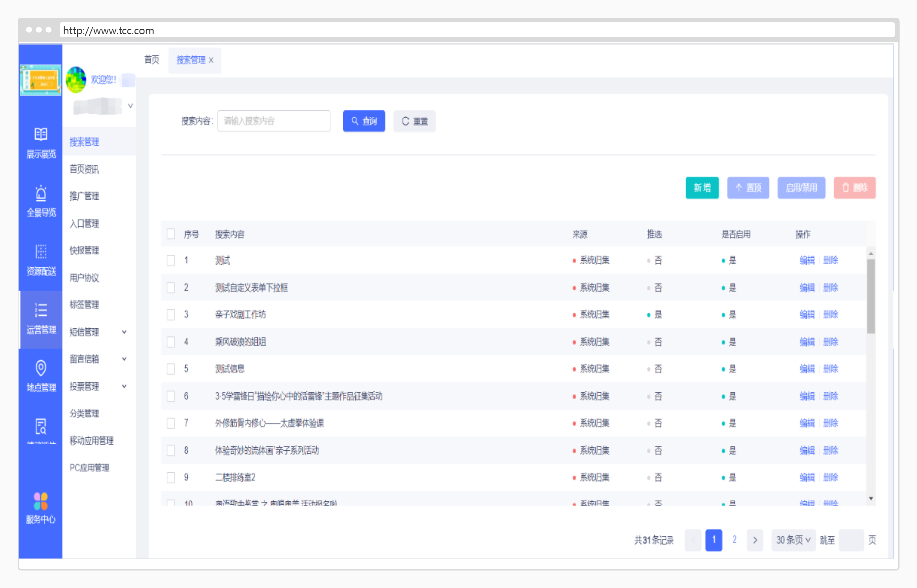917x588 pixels.
Task: Open the user account dropdown arrow
Action: click(130, 106)
